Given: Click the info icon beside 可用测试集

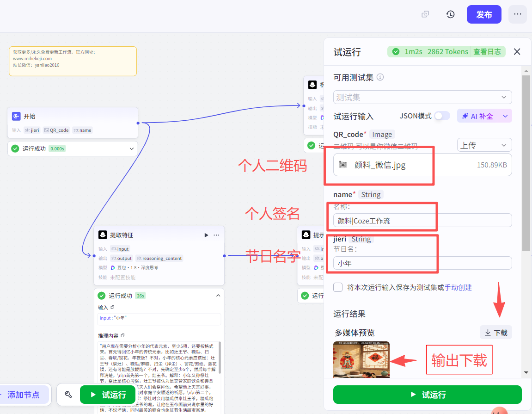Looking at the screenshot, I should (x=380, y=77).
